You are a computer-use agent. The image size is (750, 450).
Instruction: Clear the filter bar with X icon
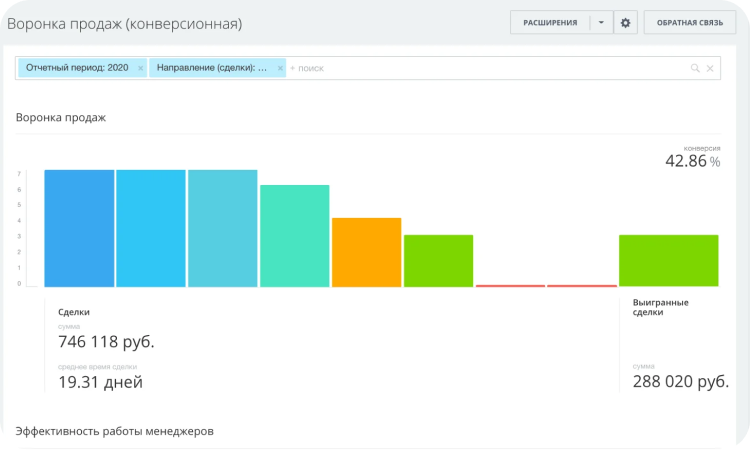point(710,68)
